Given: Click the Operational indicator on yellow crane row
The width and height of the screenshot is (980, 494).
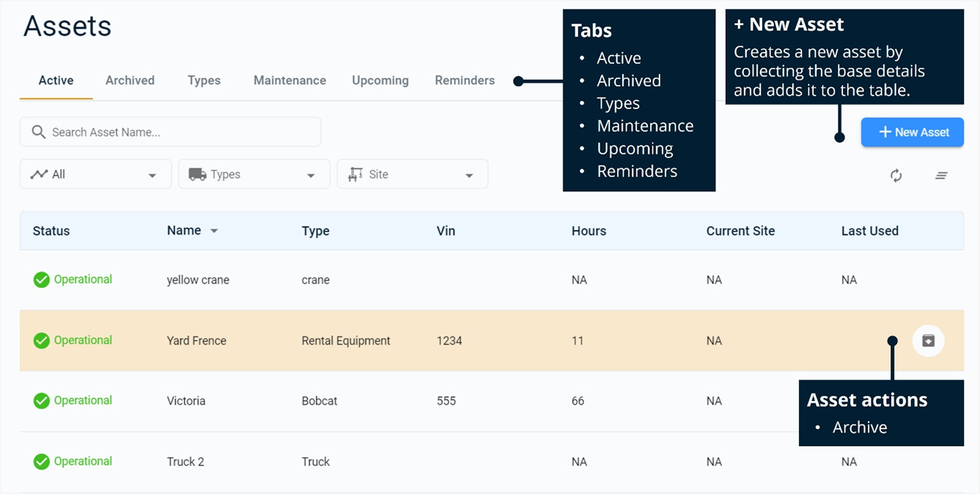Looking at the screenshot, I should 41,279.
